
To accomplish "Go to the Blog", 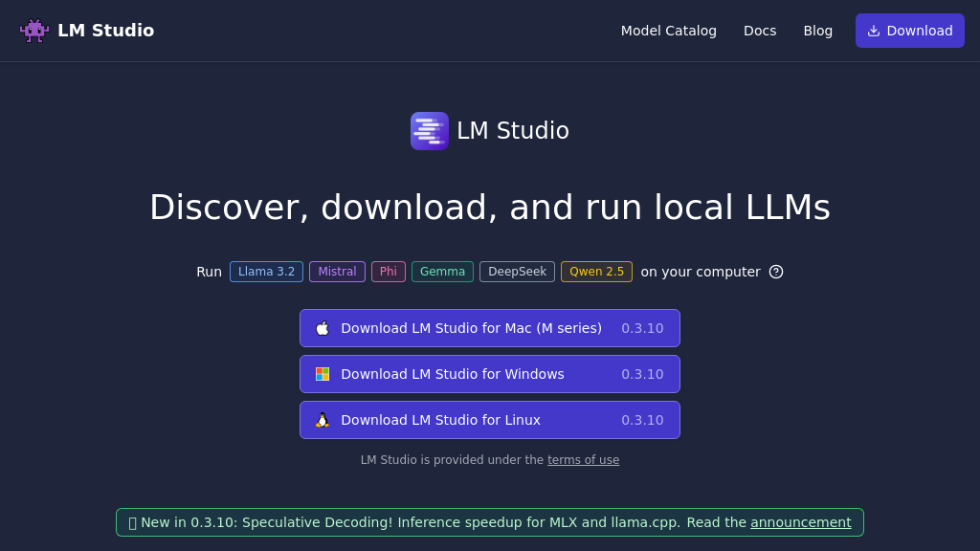I will [x=817, y=31].
